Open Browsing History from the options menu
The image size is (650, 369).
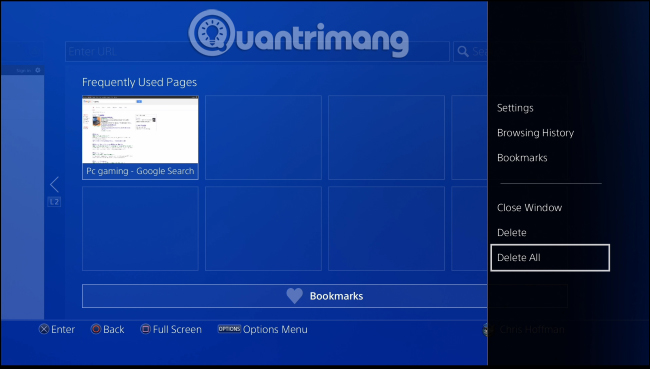[535, 133]
